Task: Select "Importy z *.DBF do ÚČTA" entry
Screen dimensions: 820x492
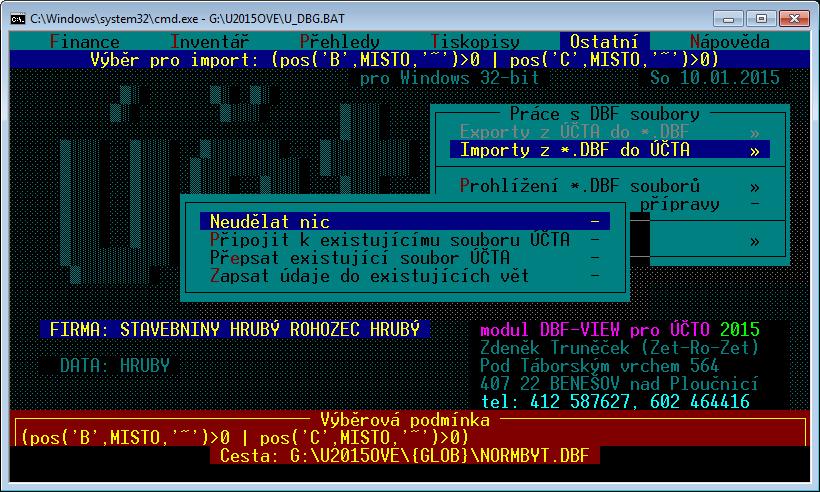Action: tap(610, 150)
